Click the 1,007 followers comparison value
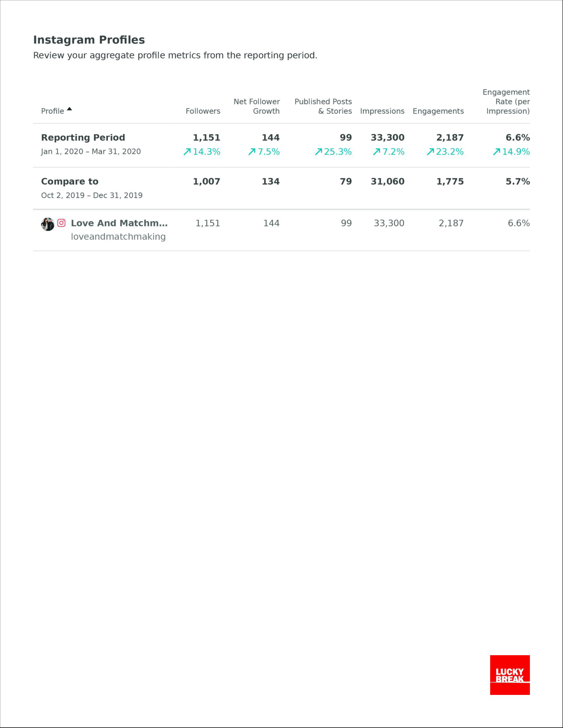563x728 pixels. pos(206,181)
